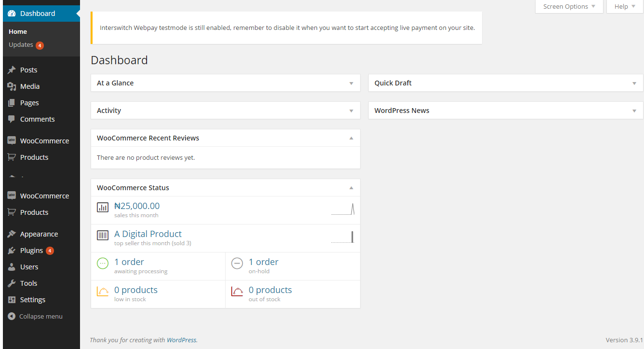The image size is (644, 349).
Task: Open the WordPress link in the footer
Action: pos(181,340)
